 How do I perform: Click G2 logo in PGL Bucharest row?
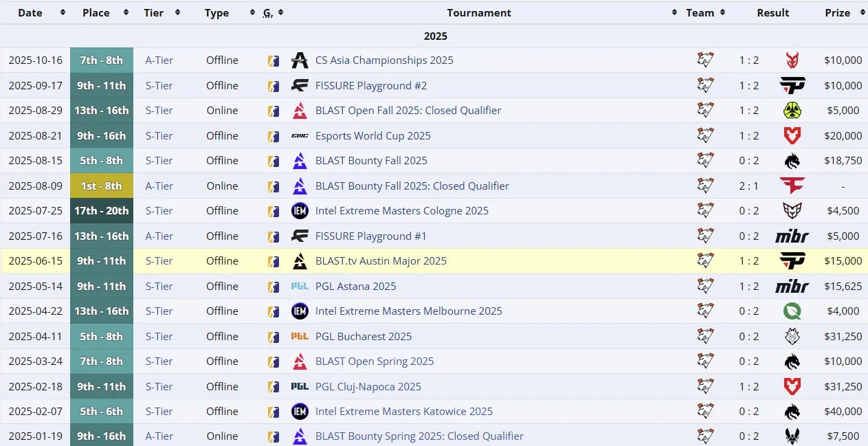(792, 336)
